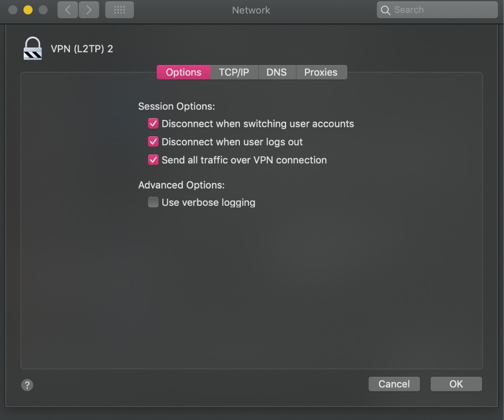Show all preferences grid button
Viewport: 504px width, 420px height.
[x=119, y=10]
